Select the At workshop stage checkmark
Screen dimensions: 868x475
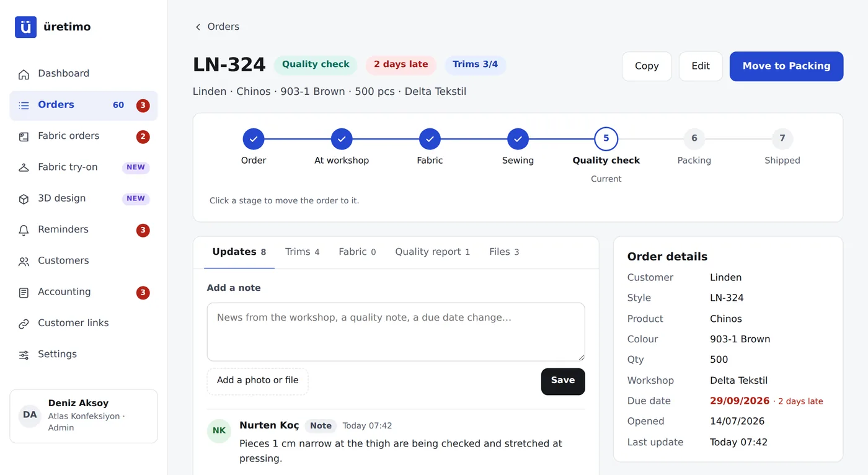coord(342,139)
